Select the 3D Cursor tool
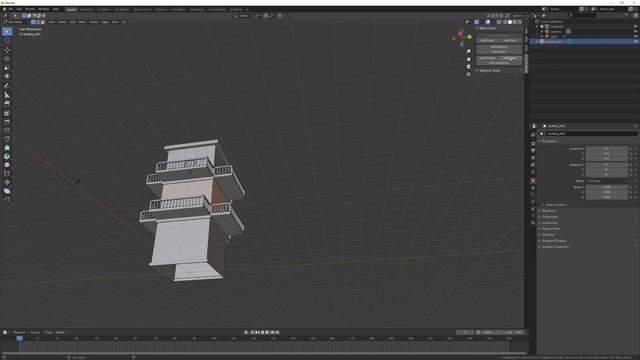 (x=7, y=40)
